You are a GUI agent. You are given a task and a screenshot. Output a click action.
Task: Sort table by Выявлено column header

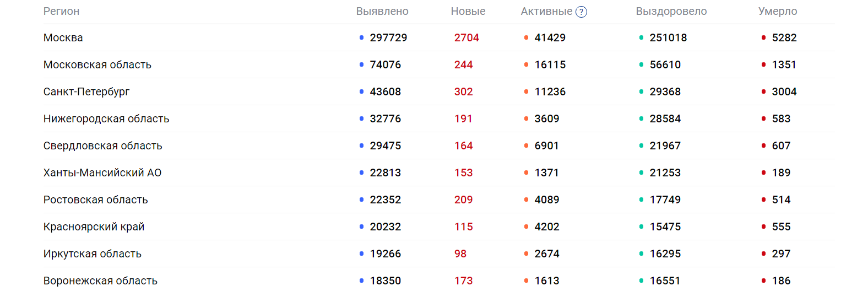point(382,12)
